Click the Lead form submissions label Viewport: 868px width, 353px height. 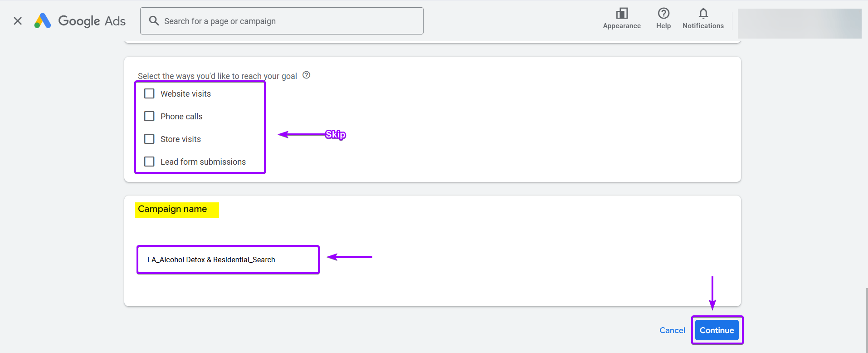coord(203,162)
